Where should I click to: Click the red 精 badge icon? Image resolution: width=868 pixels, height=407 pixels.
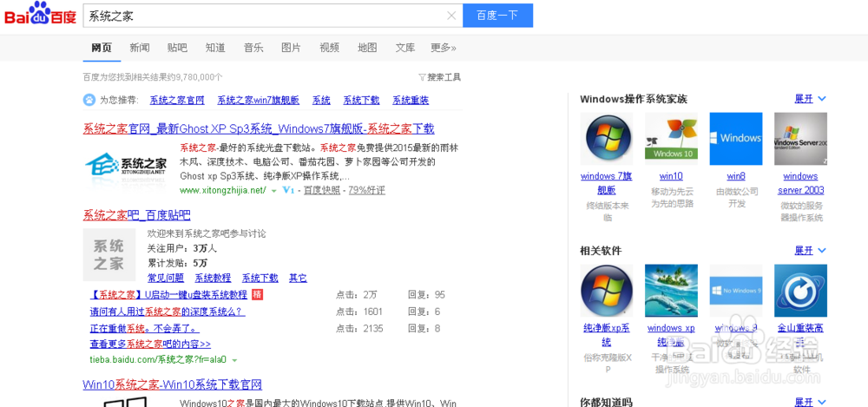point(257,294)
